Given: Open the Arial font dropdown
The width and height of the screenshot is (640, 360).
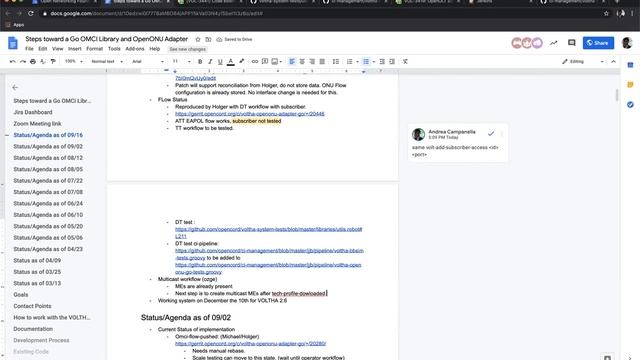Looking at the screenshot, I should pos(148,62).
